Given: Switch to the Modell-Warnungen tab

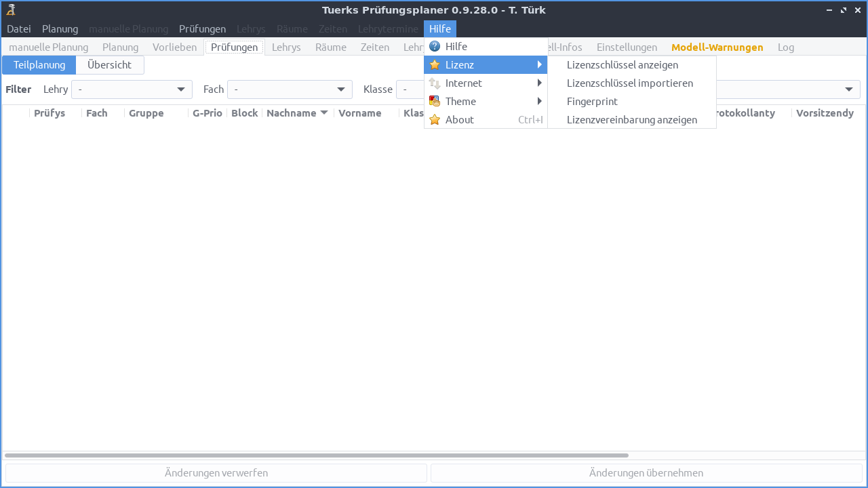Looking at the screenshot, I should click(717, 47).
